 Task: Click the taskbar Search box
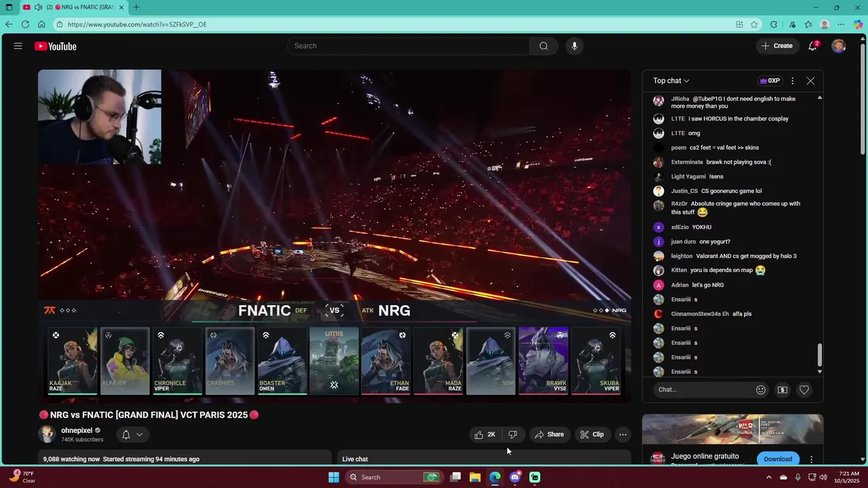pos(394,477)
